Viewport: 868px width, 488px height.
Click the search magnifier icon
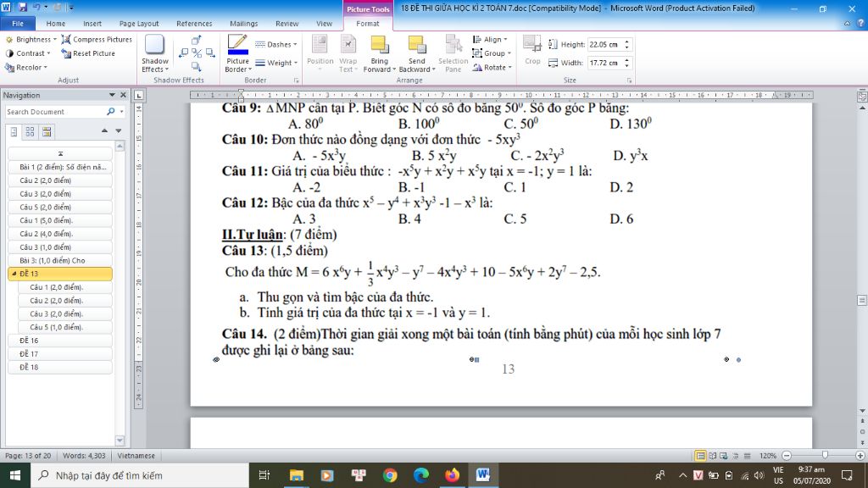[x=111, y=111]
